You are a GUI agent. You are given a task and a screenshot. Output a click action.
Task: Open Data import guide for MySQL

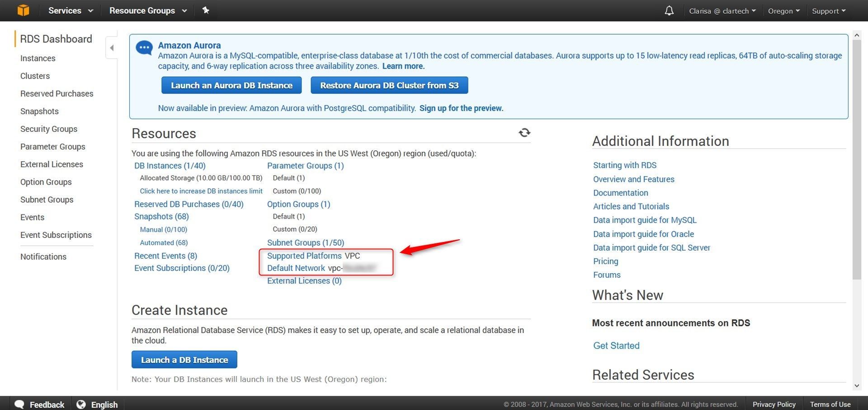point(645,220)
